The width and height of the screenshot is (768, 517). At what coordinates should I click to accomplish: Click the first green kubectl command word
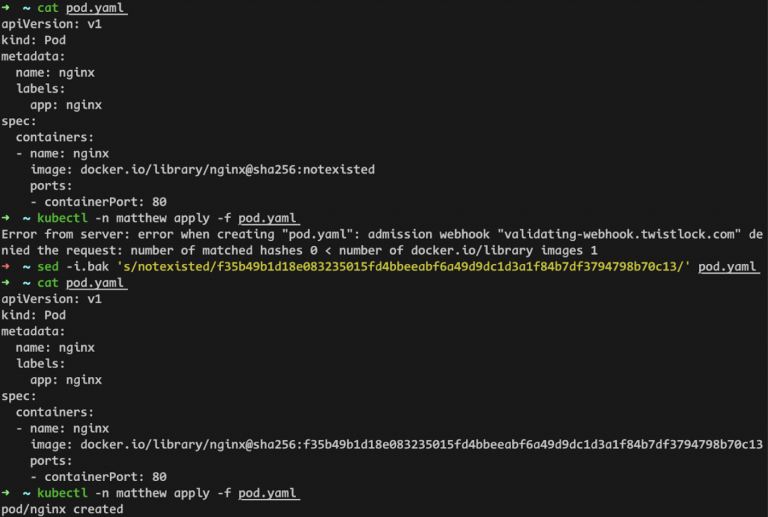coord(62,218)
